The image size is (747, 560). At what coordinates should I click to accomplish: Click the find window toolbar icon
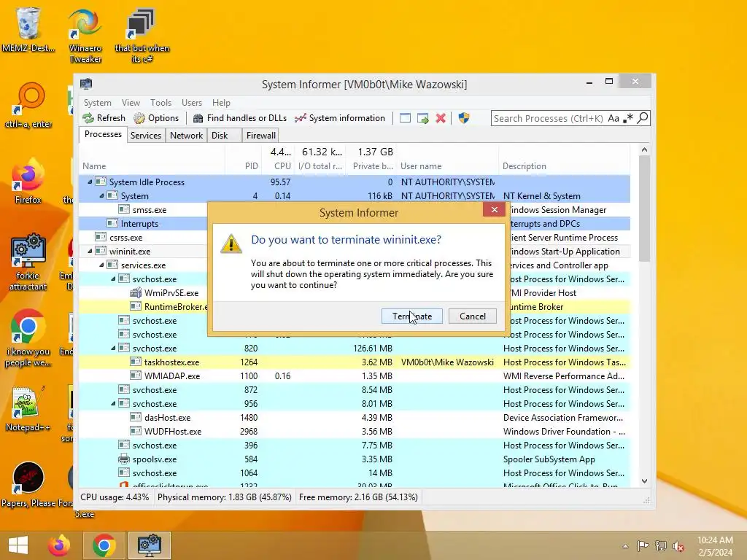click(405, 118)
